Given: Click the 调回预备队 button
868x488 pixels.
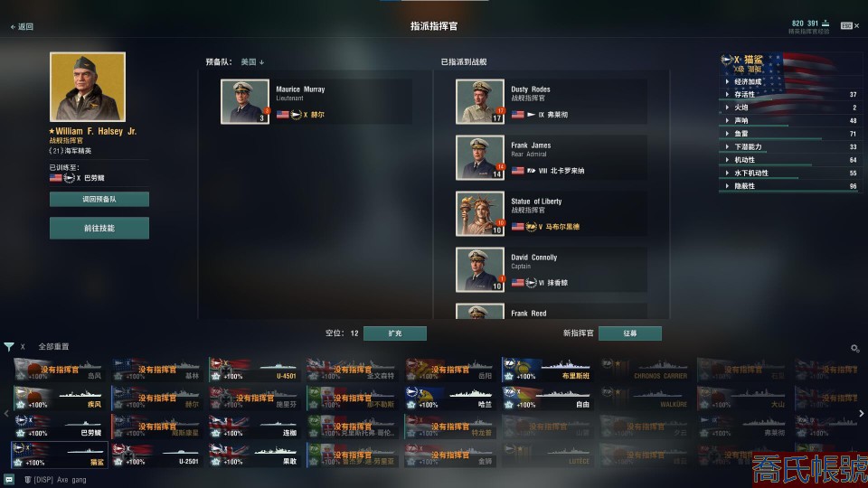Looking at the screenshot, I should tap(99, 199).
